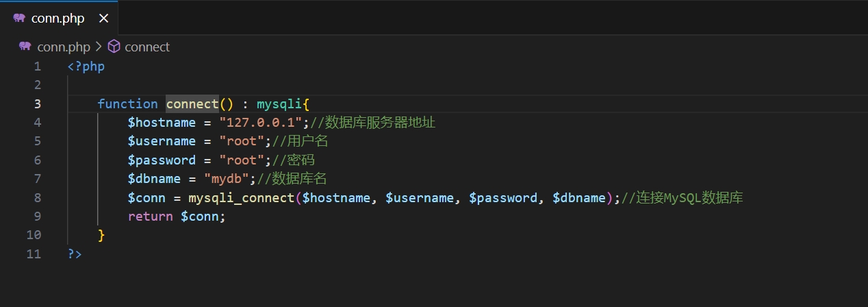This screenshot has height=307, width=868.
Task: Click the <?php opening tag
Action: [x=86, y=66]
